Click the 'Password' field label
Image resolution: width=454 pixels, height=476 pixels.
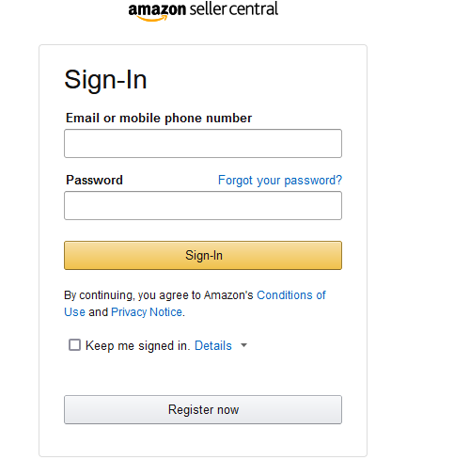(x=94, y=180)
